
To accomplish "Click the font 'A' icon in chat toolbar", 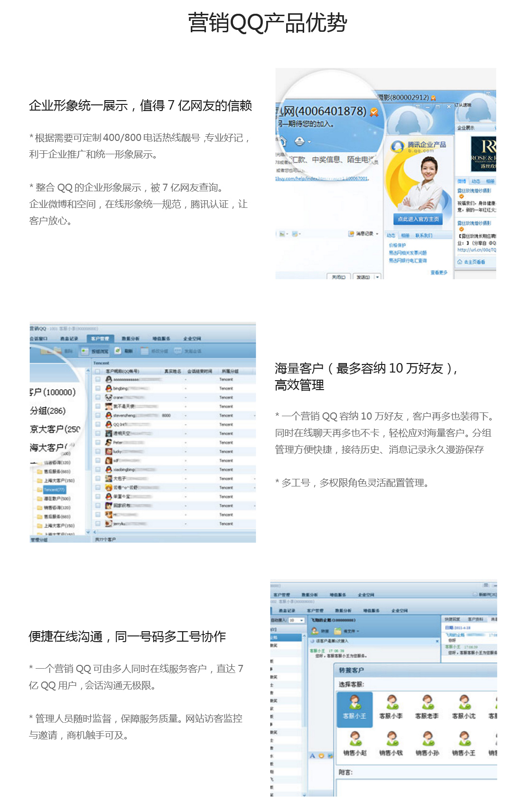I will coord(312,756).
